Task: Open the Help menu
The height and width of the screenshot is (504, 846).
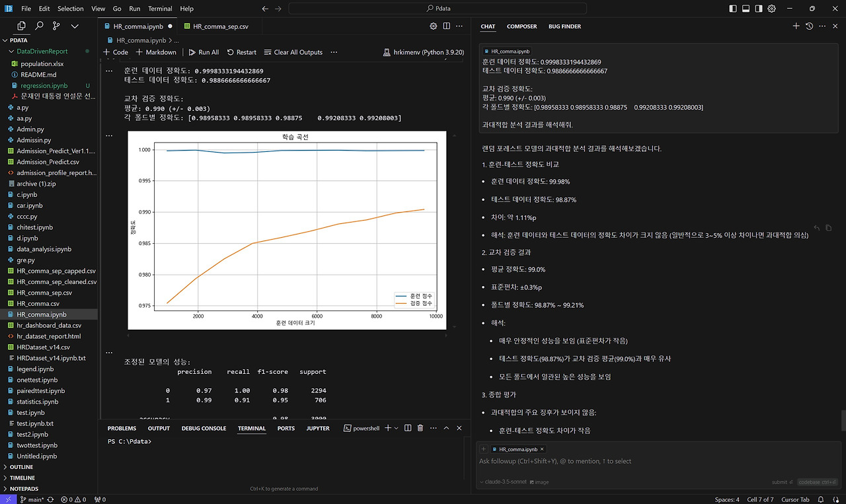Action: [187, 9]
